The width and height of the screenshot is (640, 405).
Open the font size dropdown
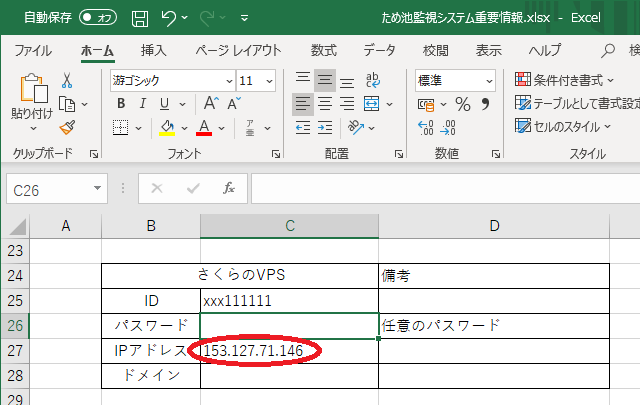[x=271, y=81]
